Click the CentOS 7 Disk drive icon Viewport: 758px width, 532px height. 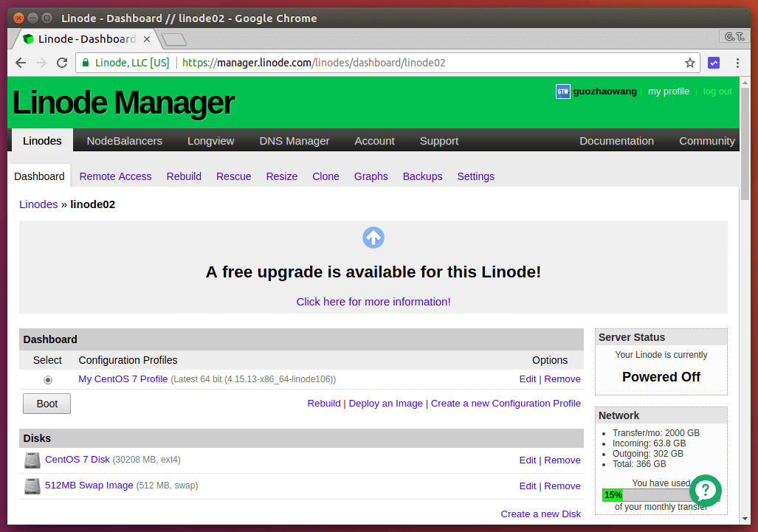32,460
